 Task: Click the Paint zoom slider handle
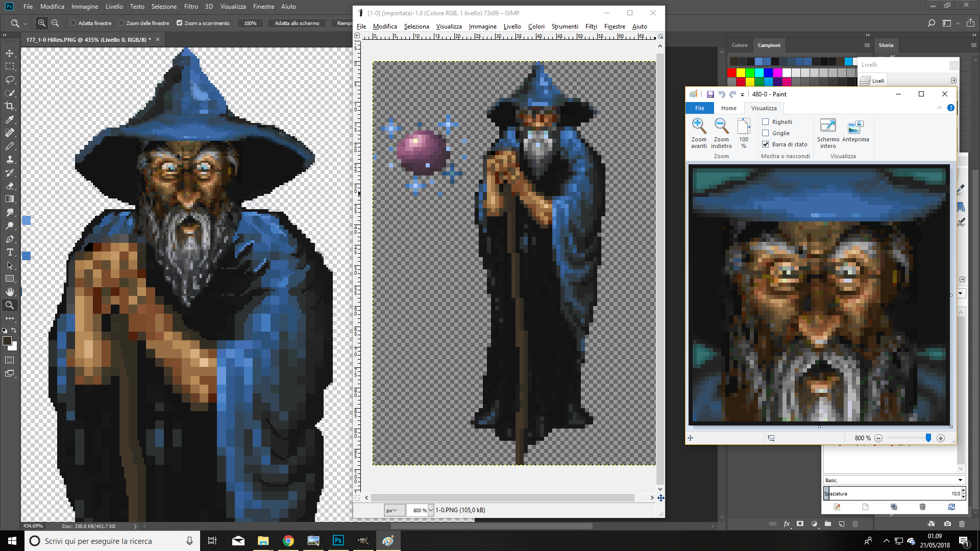[x=928, y=438]
